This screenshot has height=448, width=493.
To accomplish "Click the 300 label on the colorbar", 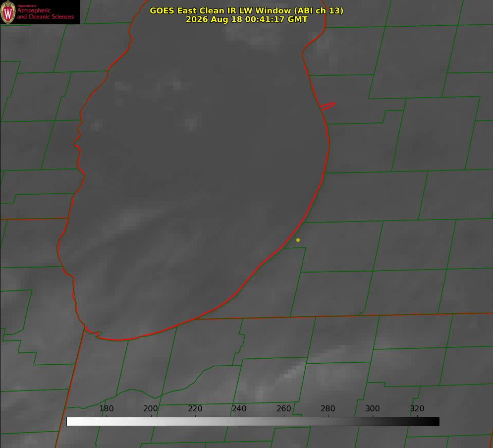I will click(x=373, y=408).
